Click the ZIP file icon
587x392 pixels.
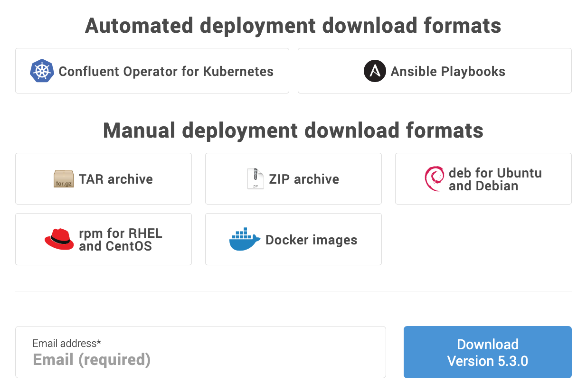pos(255,179)
